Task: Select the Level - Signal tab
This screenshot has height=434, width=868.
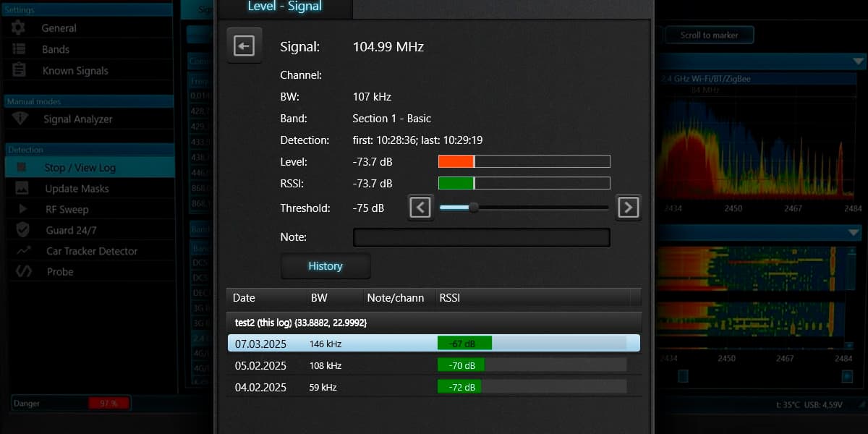Action: click(285, 7)
